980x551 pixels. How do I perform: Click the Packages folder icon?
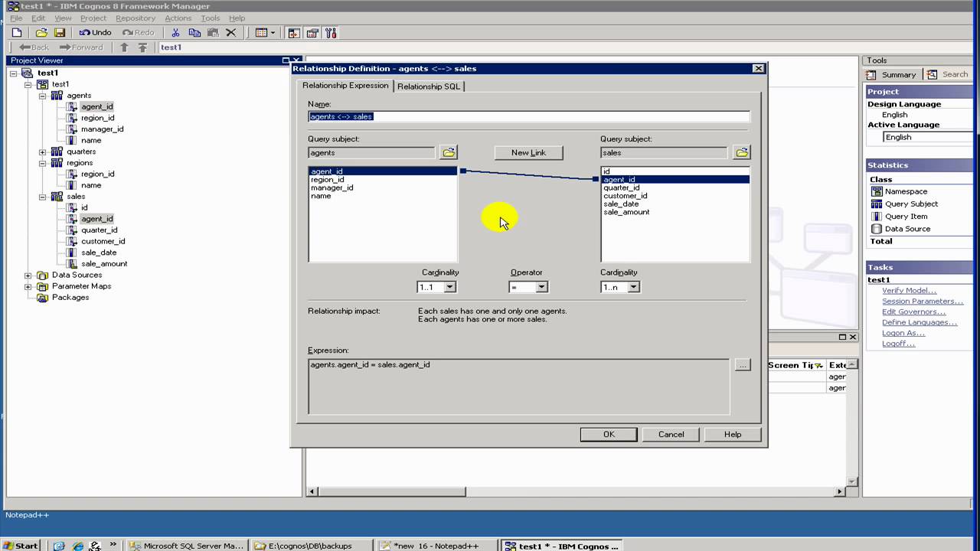click(x=44, y=298)
